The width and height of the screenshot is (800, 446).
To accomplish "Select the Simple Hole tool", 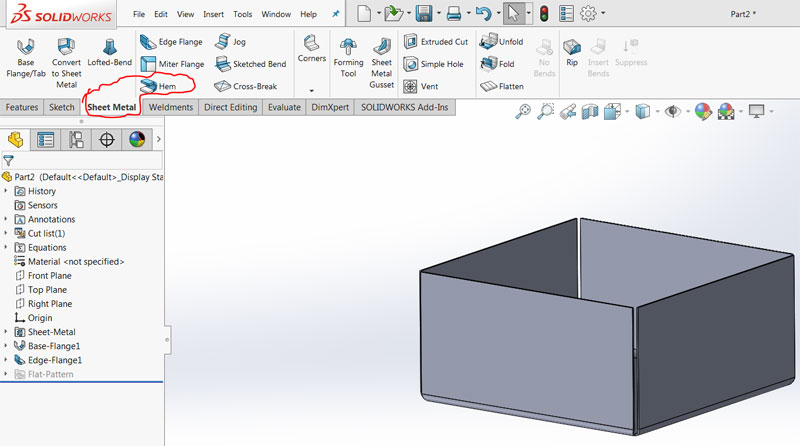I will point(433,64).
